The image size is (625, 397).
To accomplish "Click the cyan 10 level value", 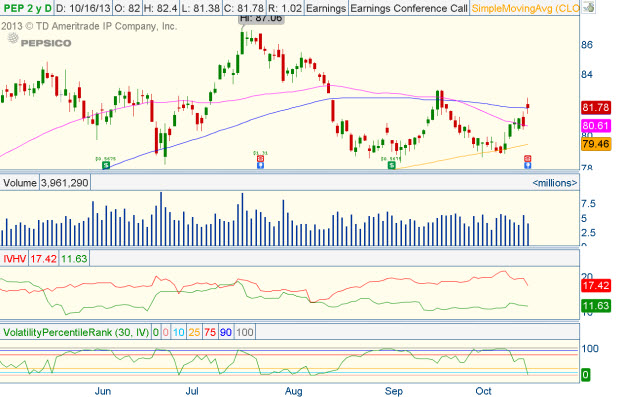I will pos(179,332).
